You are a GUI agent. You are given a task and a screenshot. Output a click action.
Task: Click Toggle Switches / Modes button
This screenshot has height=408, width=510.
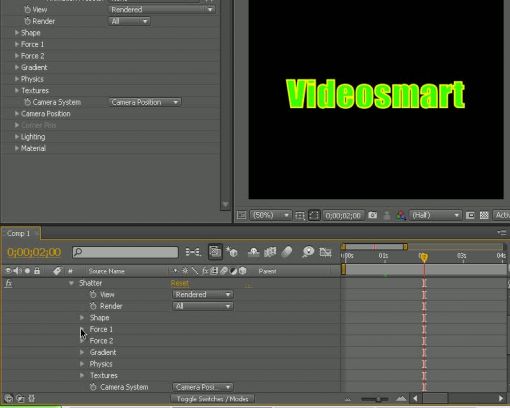pyautogui.click(x=212, y=399)
